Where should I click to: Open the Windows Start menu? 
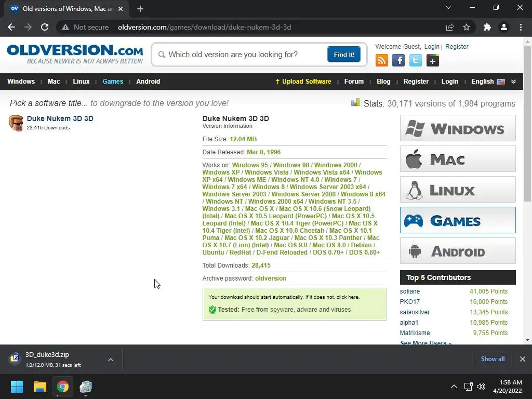[17, 387]
